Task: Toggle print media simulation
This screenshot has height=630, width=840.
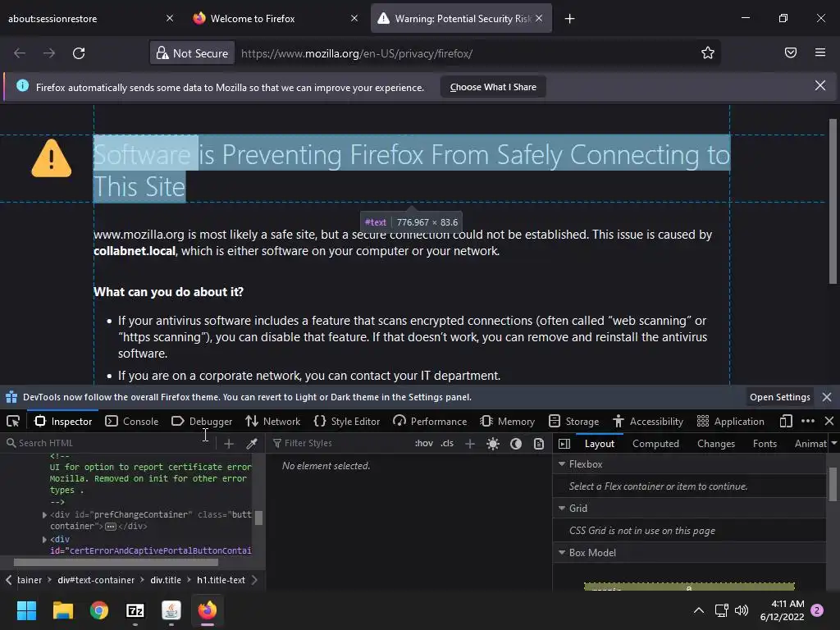Action: [539, 444]
